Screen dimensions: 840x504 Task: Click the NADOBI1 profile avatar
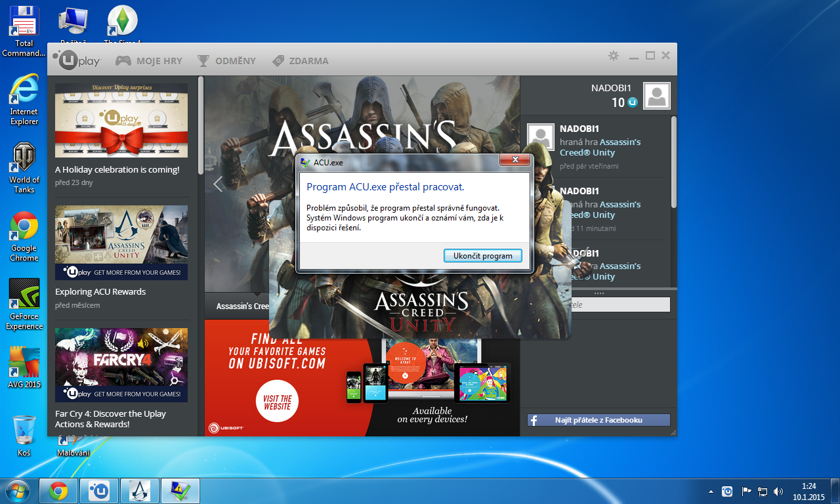coord(656,96)
